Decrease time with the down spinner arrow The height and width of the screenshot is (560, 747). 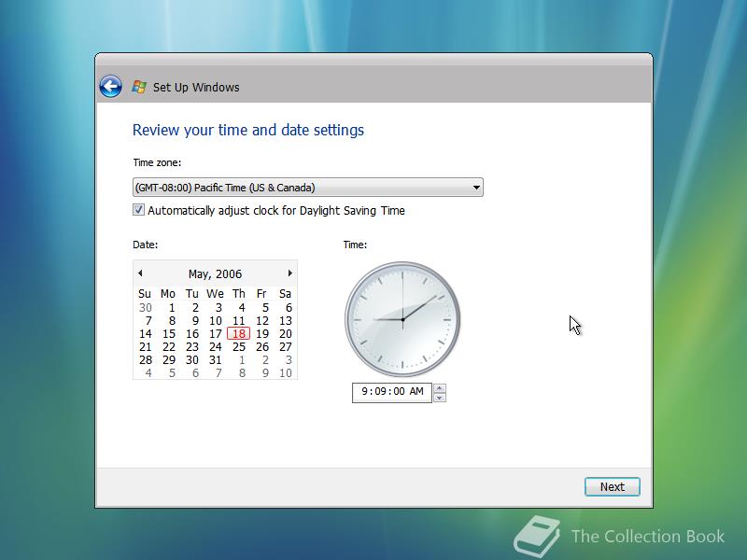tap(440, 398)
